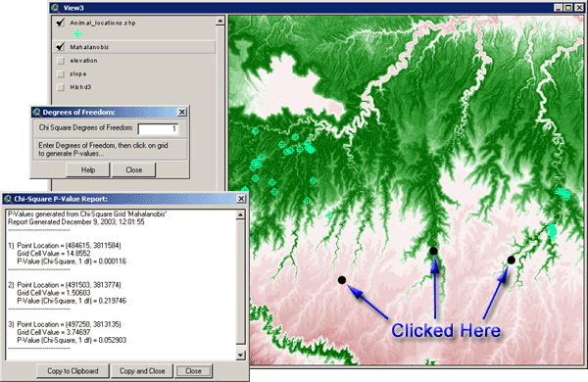
Task: Click the Copy to Clipboard button
Action: (73, 371)
